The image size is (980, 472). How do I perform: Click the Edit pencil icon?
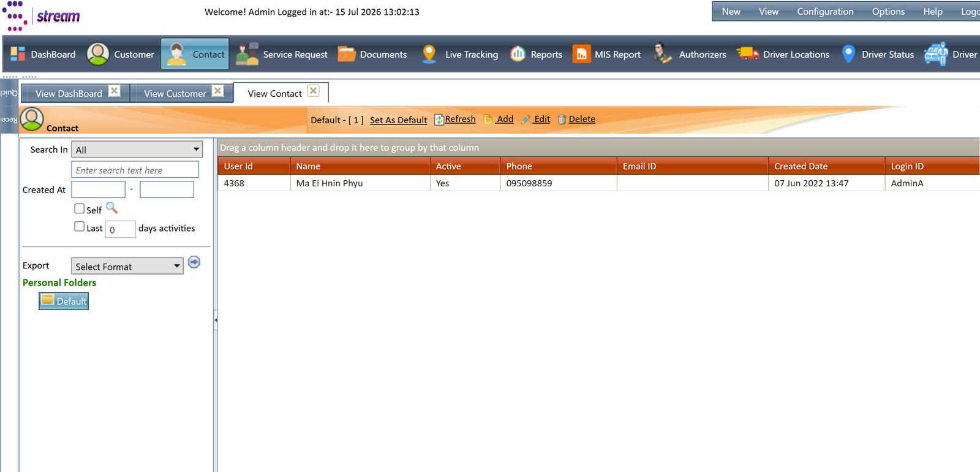click(x=526, y=120)
